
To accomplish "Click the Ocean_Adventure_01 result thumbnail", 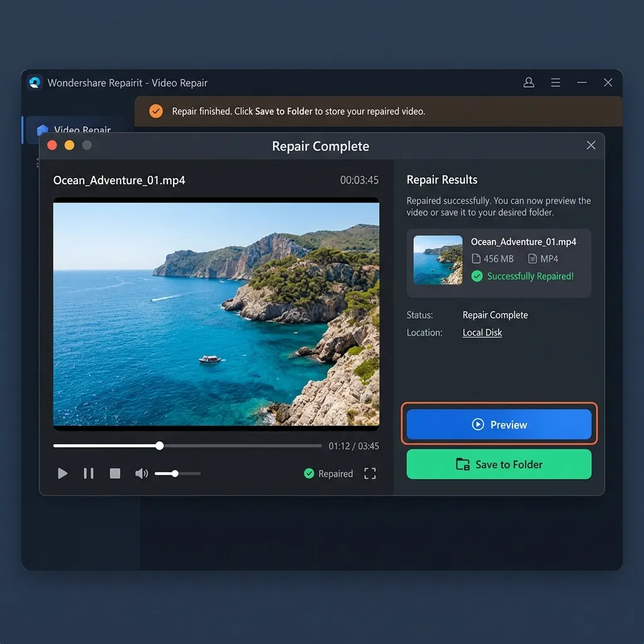I will click(438, 260).
